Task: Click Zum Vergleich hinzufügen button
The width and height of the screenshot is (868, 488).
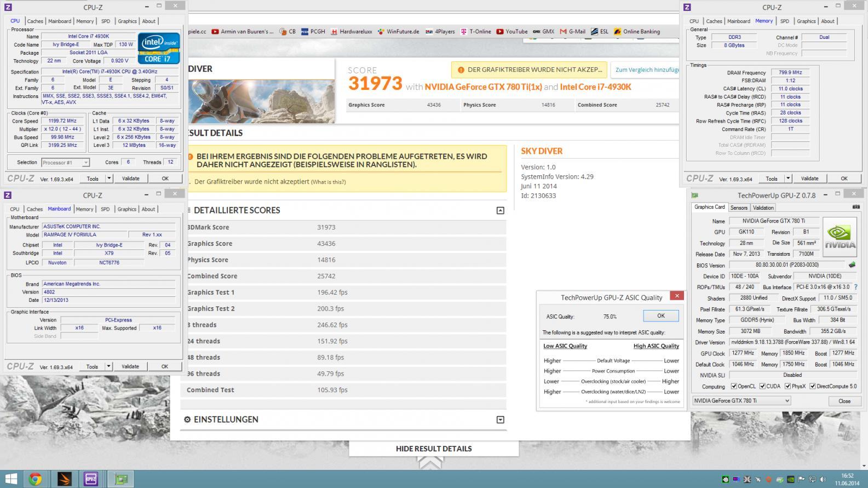Action: (647, 70)
